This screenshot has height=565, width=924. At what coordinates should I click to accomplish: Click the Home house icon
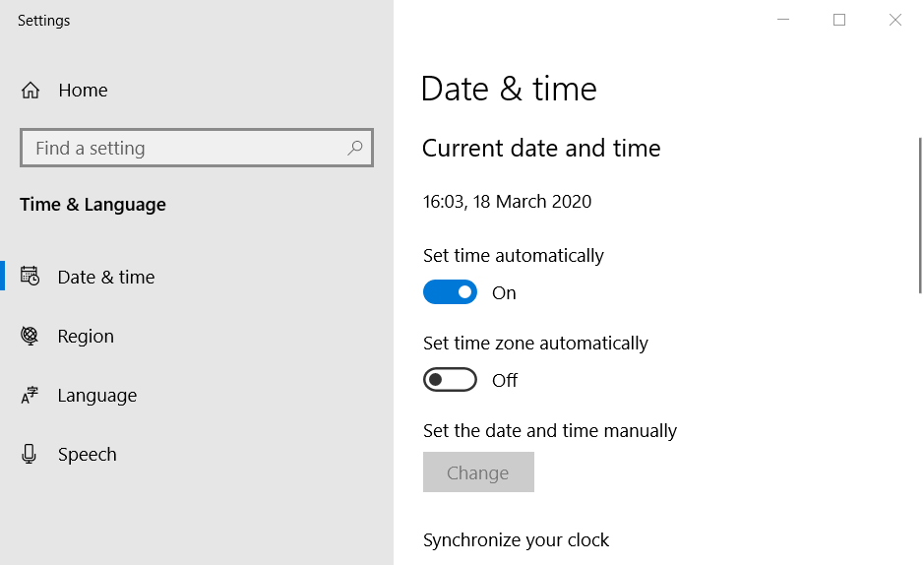(x=31, y=91)
